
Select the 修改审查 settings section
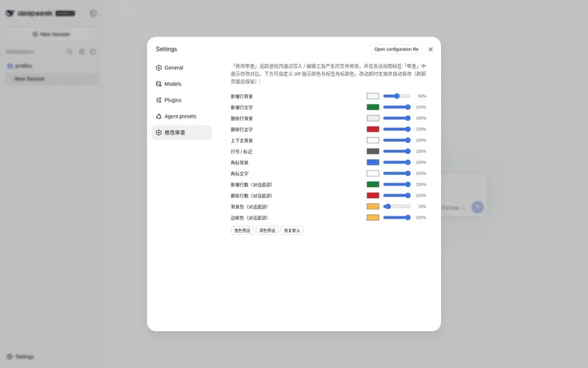[x=181, y=132]
